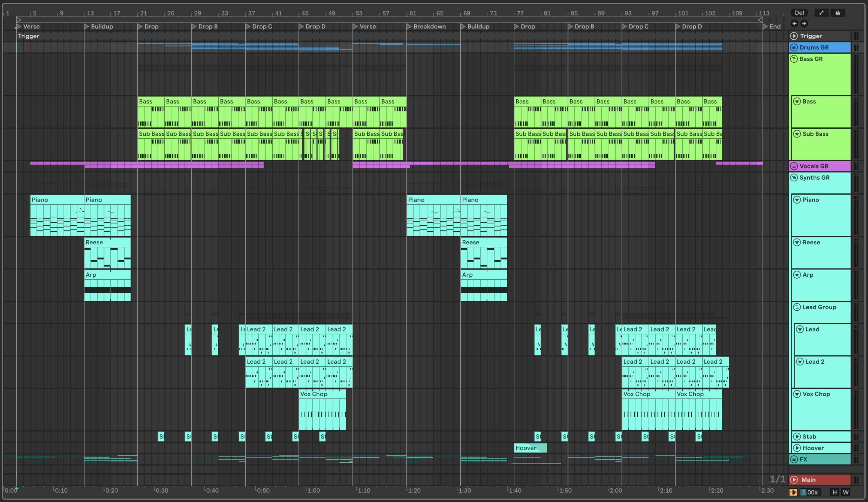Click the next locator right arrow
Viewport: 868px width, 502px height.
click(x=804, y=23)
